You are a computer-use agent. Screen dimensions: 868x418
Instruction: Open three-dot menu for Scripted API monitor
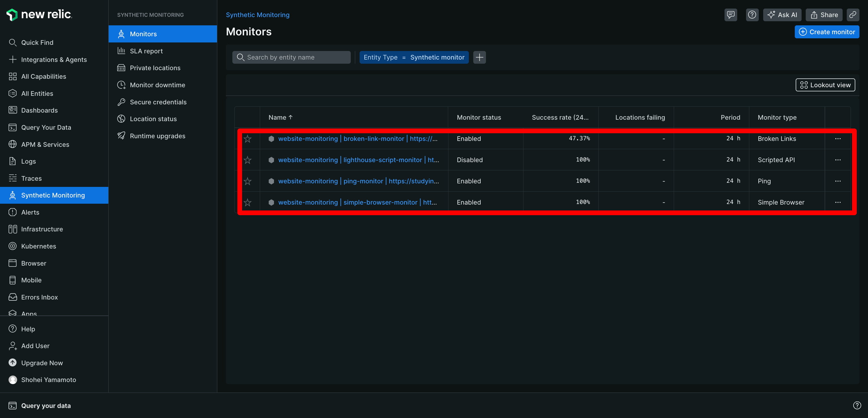click(838, 160)
